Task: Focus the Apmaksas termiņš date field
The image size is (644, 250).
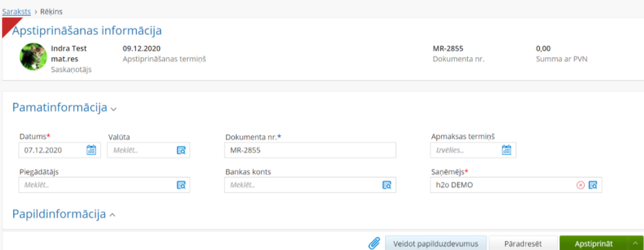Action: pyautogui.click(x=473, y=150)
